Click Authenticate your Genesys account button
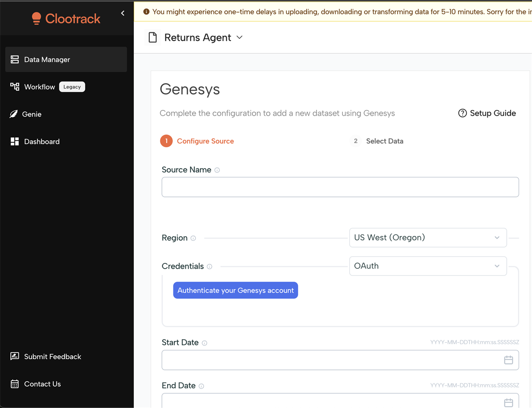This screenshot has width=532, height=408. 235,290
